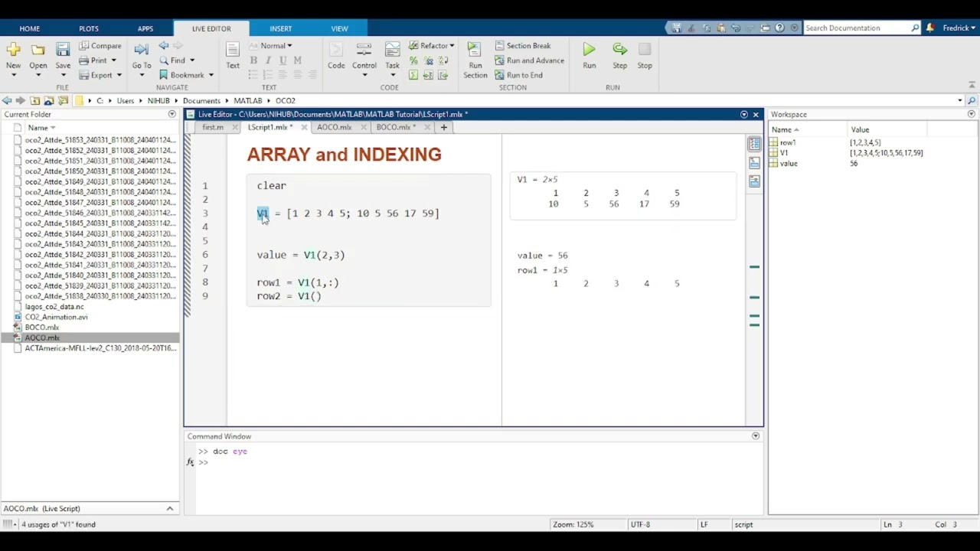Switch to the BOCO.mlx editor tab
Screen dimensions: 980x551
396,128
